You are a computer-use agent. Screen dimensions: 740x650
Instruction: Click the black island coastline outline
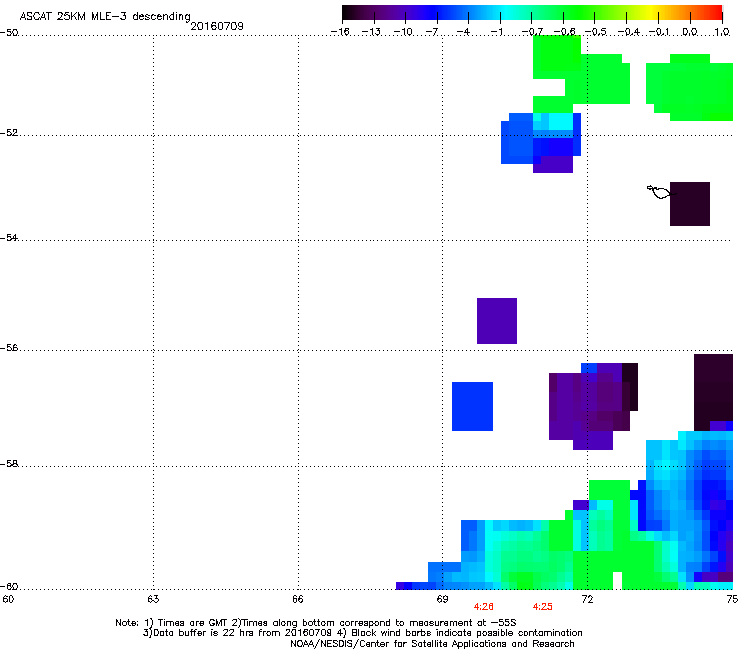pos(660,192)
